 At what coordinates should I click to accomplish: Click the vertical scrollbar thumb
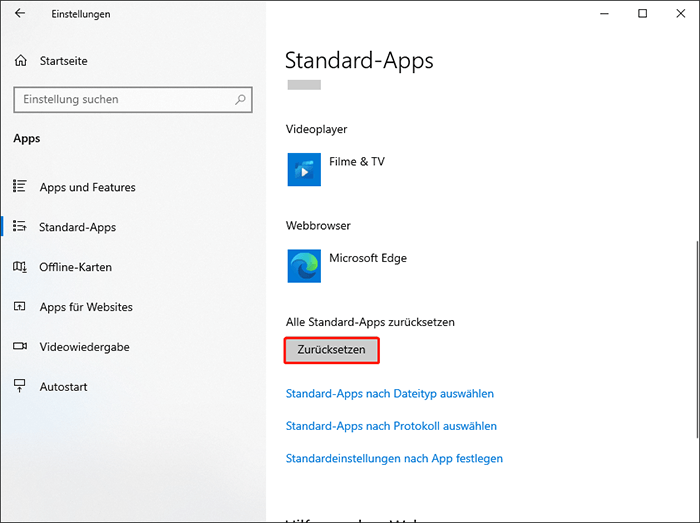[697, 339]
